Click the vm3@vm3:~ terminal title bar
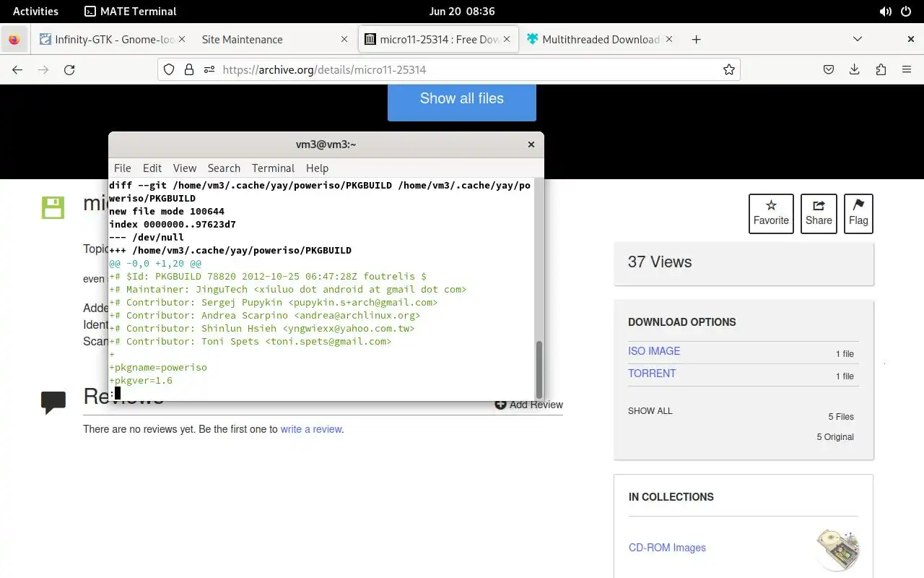 (x=326, y=144)
